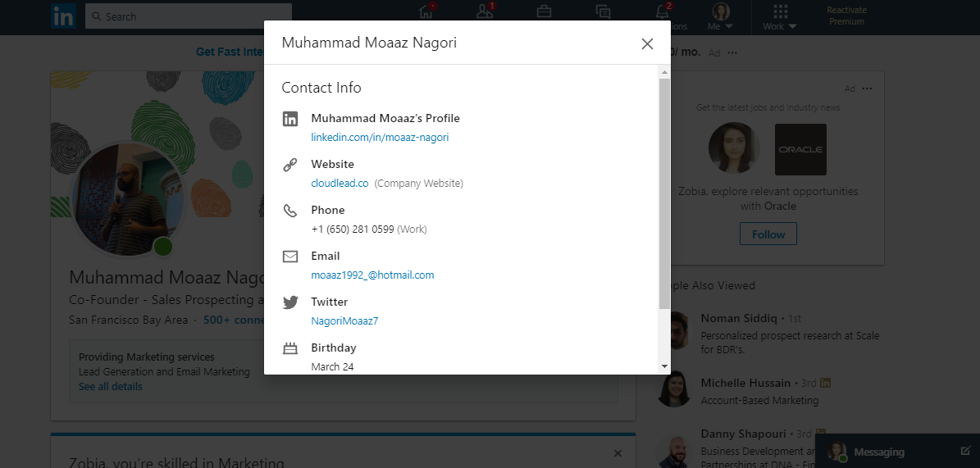The width and height of the screenshot is (980, 468).
Task: Open the Oracle logo thumbnail
Action: [x=800, y=149]
